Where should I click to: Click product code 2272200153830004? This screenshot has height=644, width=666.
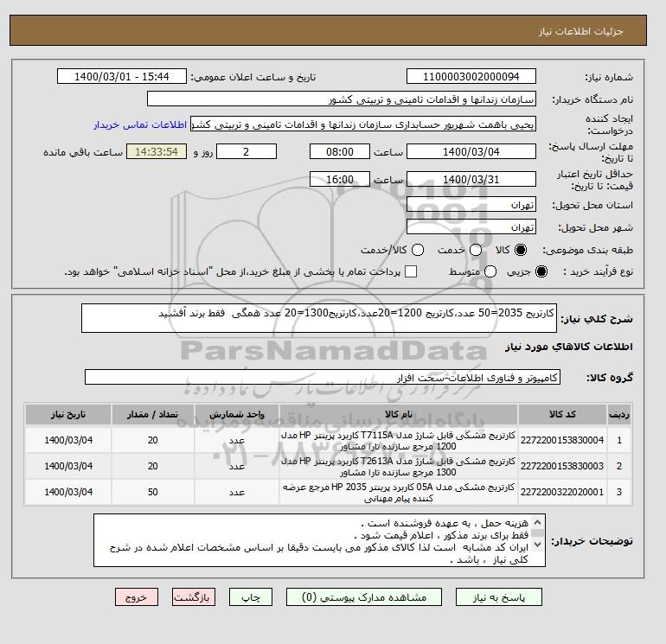click(x=562, y=440)
